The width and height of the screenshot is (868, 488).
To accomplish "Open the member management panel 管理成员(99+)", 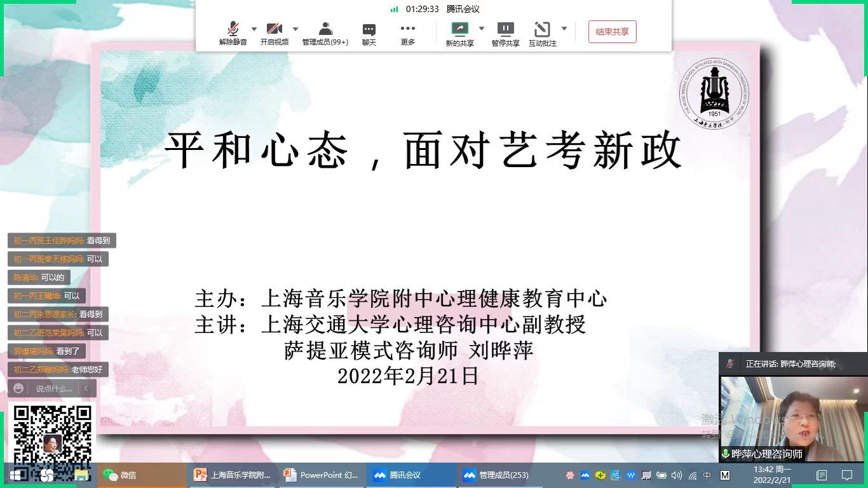I will (325, 34).
